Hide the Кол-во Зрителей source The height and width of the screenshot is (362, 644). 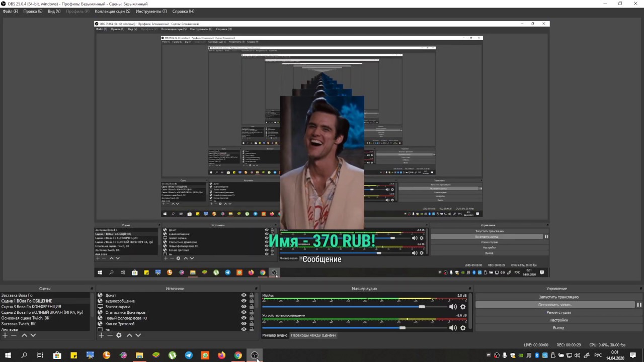pos(244,324)
